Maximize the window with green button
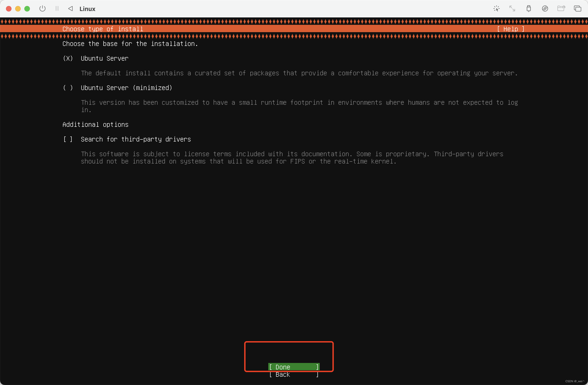 point(27,9)
